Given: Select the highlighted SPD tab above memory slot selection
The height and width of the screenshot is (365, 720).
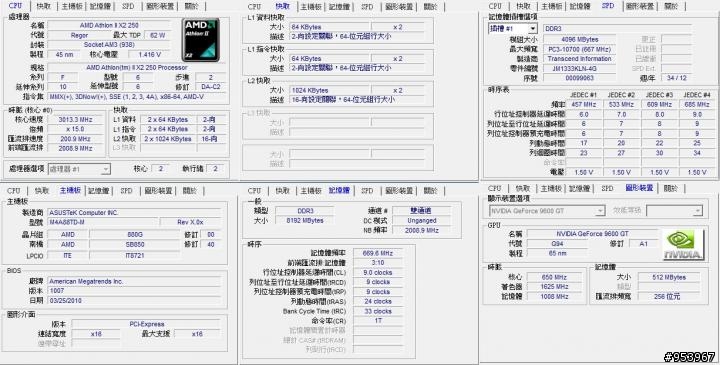Looking at the screenshot, I should pos(608,6).
